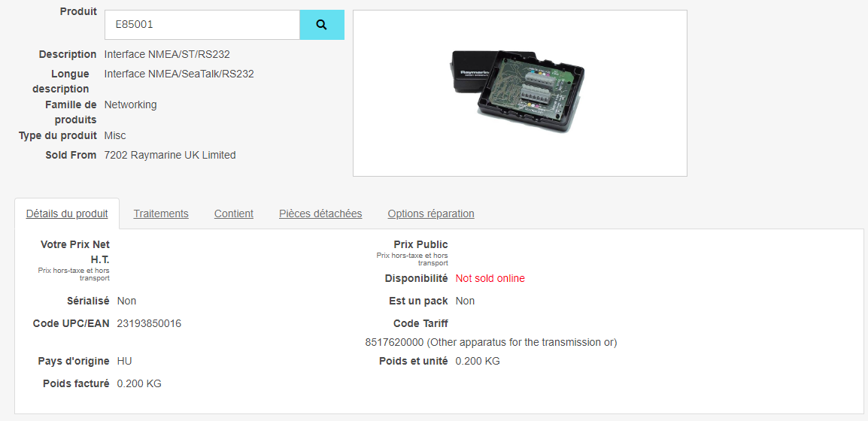
Task: Click the Pays d'origine label
Action: coord(74,361)
